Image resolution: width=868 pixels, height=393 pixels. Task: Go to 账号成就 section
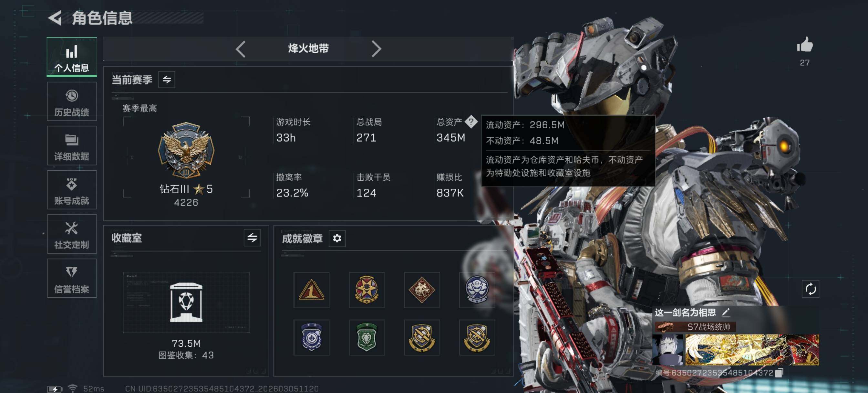tap(72, 190)
